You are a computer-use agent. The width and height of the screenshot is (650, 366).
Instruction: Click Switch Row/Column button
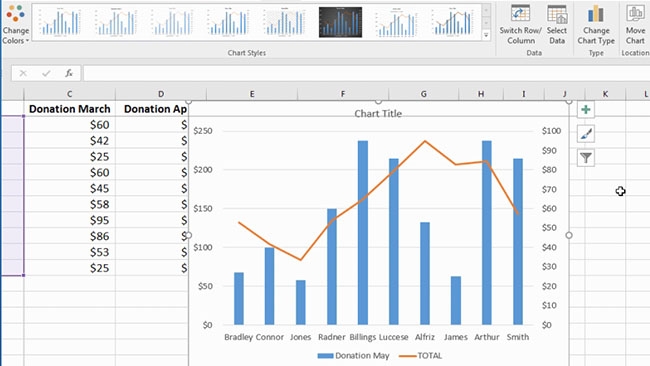520,24
